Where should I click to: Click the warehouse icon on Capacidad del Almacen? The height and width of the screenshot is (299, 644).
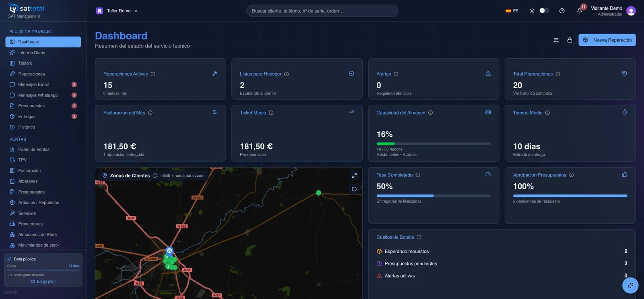pos(488,112)
